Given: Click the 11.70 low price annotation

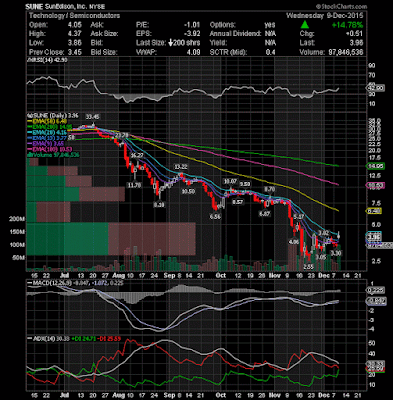Looking at the screenshot, I should point(134,185).
